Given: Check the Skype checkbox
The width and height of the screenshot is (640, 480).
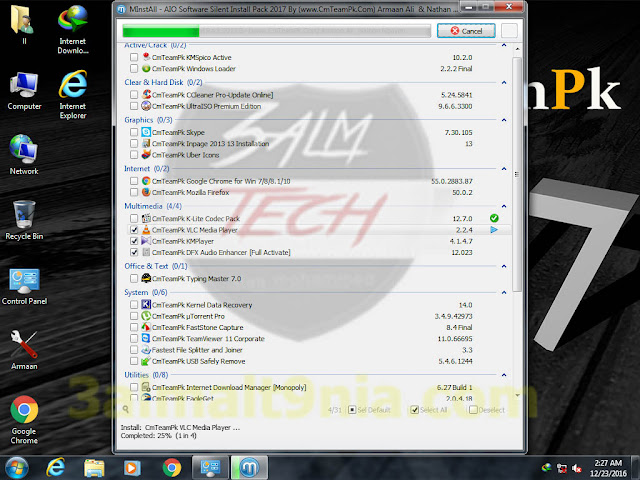Looking at the screenshot, I should [x=134, y=132].
